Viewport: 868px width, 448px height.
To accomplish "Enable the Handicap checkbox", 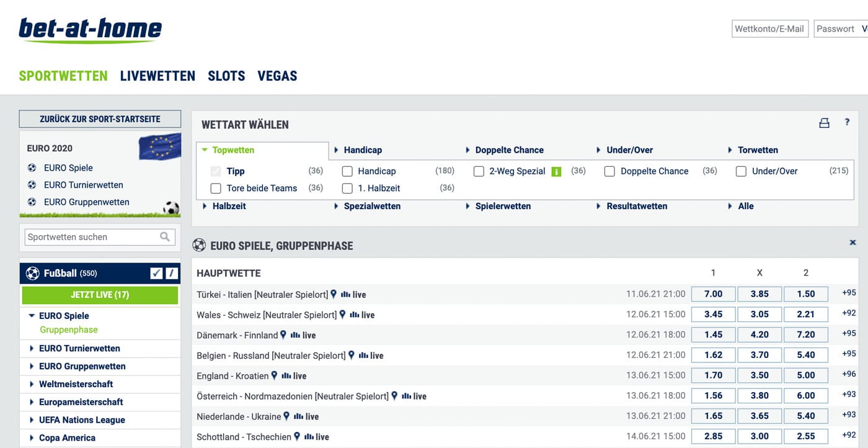I will click(x=347, y=171).
